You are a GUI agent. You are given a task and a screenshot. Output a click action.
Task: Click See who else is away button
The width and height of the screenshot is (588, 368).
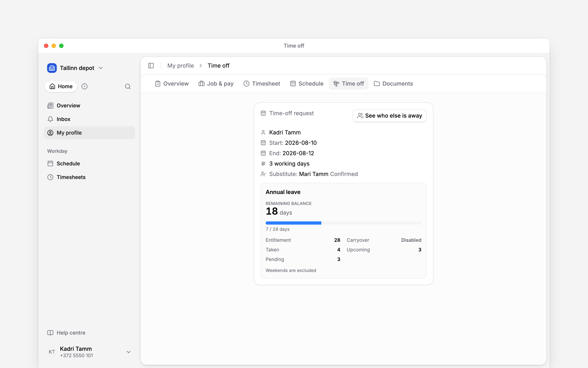[390, 116]
